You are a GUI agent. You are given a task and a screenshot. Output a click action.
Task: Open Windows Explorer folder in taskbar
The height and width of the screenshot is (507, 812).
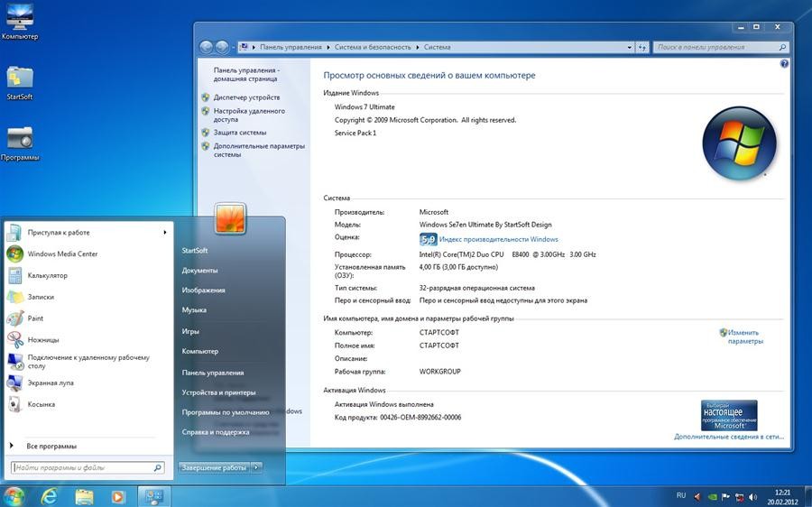(x=84, y=497)
